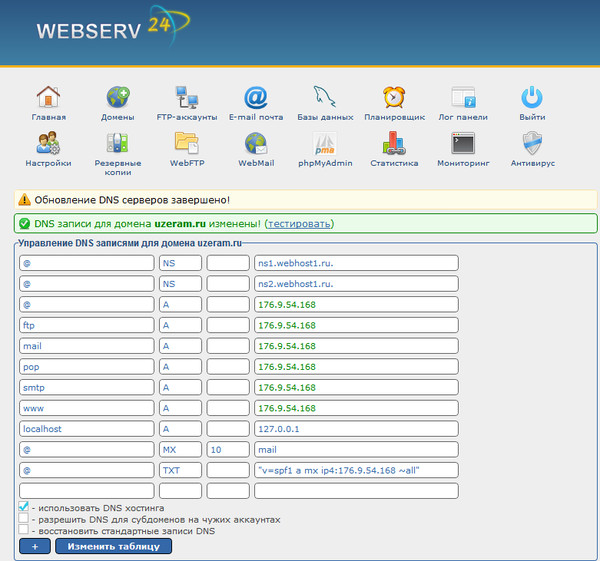Click the 'mail' name field
600x561 pixels.
[87, 346]
